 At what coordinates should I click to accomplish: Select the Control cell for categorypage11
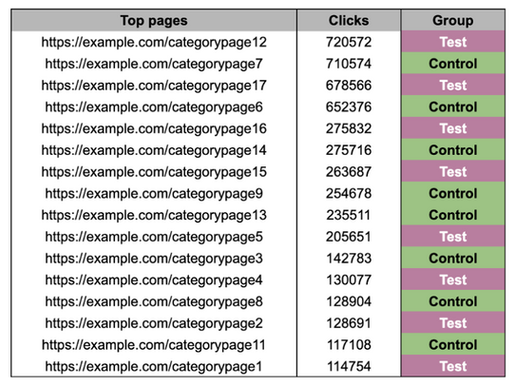(453, 345)
